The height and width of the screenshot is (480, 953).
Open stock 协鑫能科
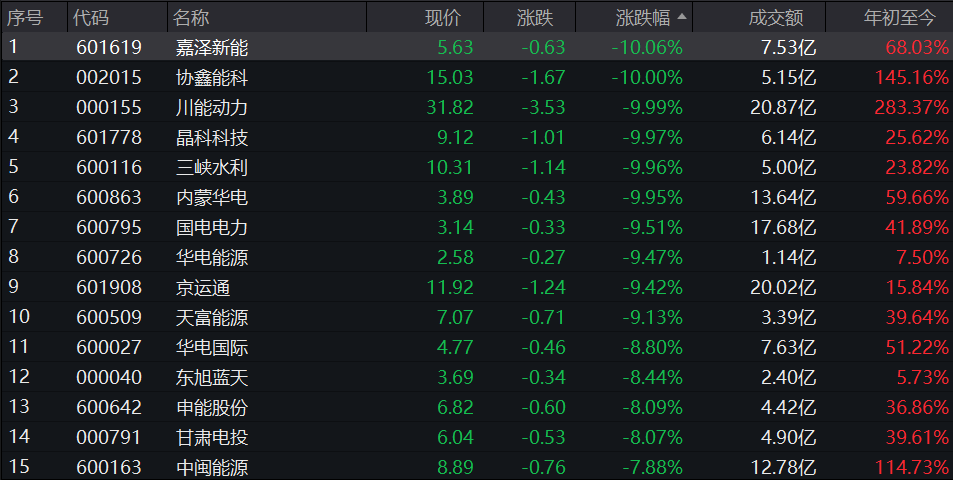coord(211,77)
